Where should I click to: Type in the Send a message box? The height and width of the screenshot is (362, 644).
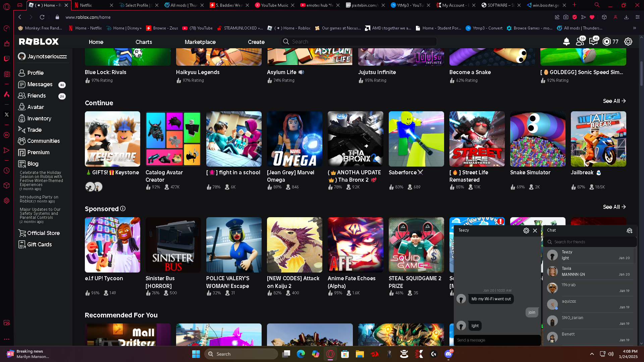point(496,340)
